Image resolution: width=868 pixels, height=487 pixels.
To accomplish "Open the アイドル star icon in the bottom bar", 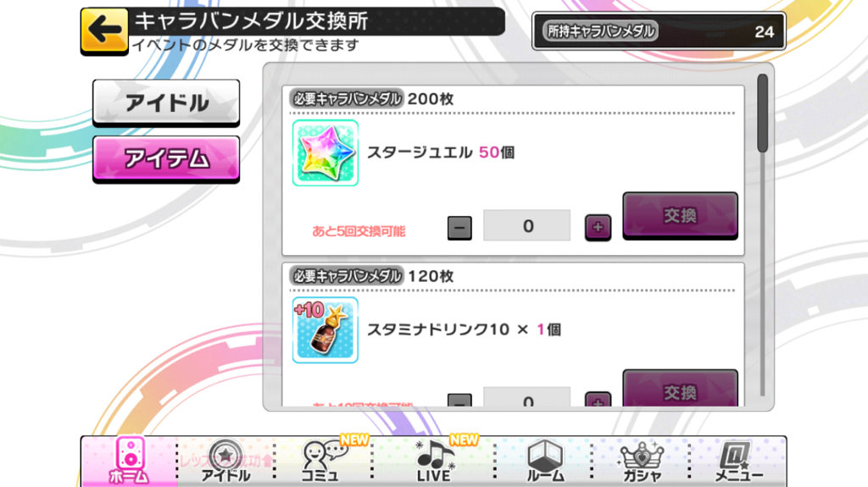I will [225, 461].
